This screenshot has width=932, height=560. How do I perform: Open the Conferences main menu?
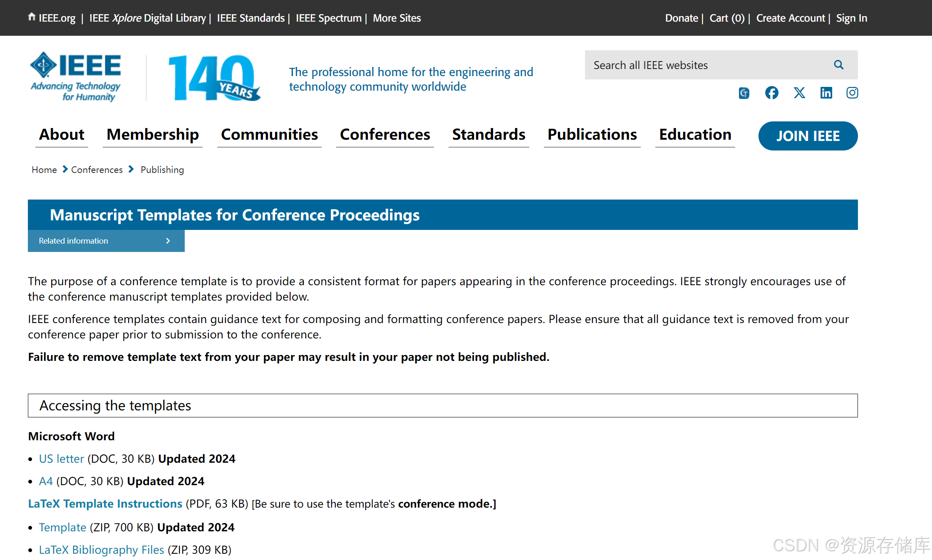coord(384,135)
